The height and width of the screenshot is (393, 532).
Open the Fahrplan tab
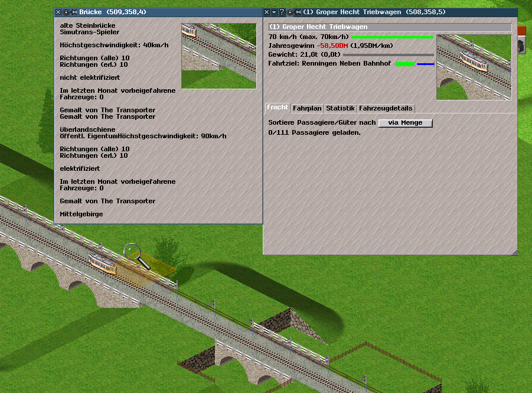[307, 108]
